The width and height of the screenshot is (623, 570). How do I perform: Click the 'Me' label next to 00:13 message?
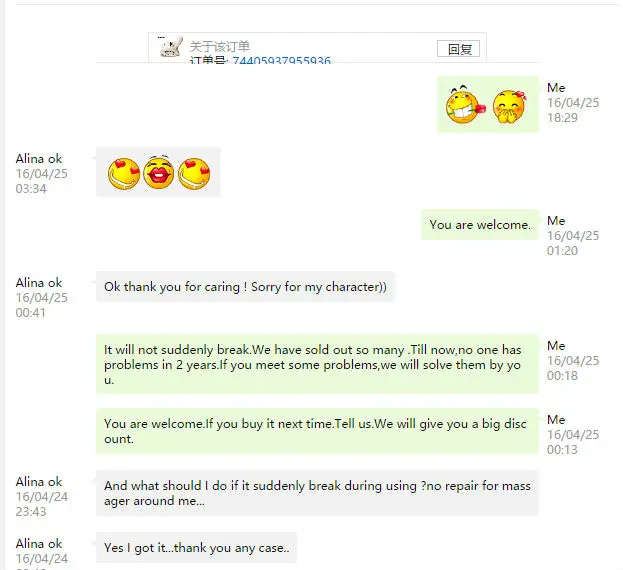click(556, 420)
